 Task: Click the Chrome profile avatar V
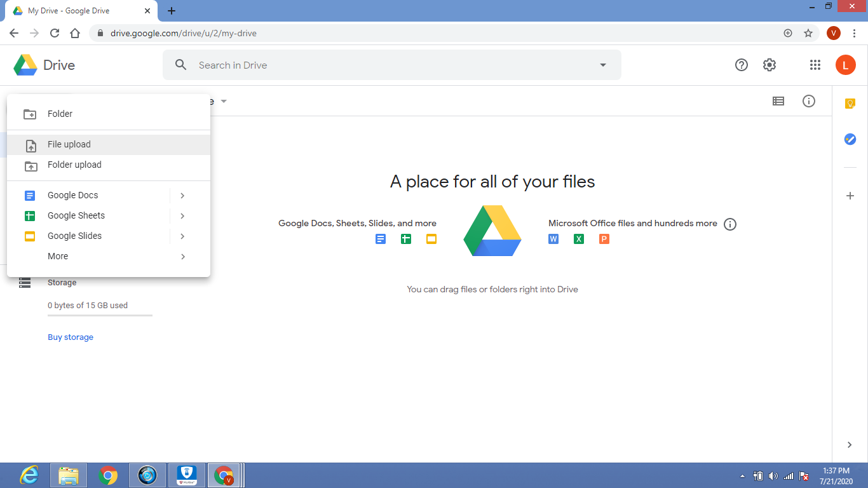pyautogui.click(x=834, y=33)
